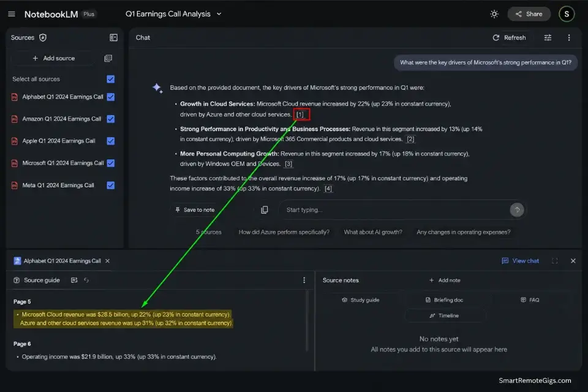Image resolution: width=588 pixels, height=392 pixels.
Task: Toggle the light/dark theme sun icon
Action: pos(494,14)
